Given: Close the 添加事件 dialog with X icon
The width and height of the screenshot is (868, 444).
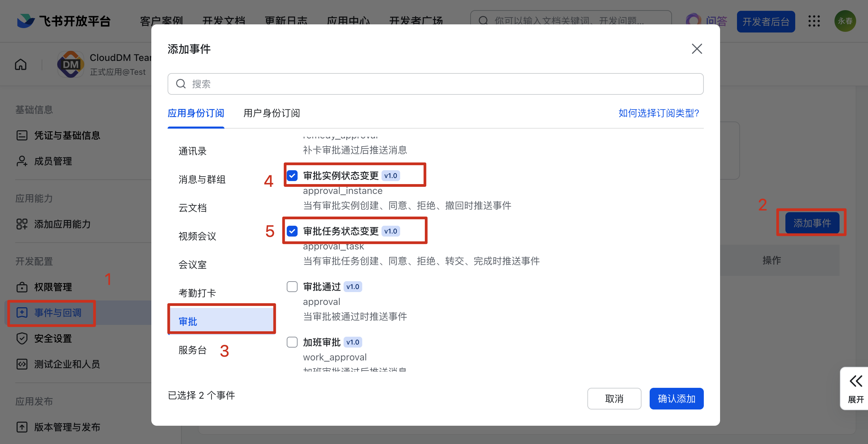Looking at the screenshot, I should click(697, 49).
